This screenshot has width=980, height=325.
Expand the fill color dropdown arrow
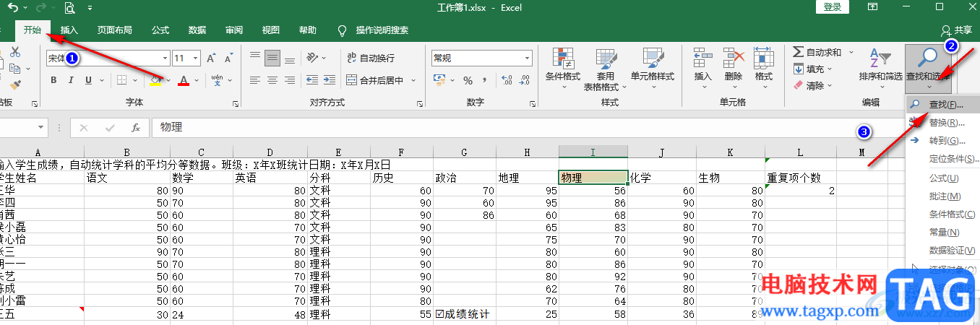pos(168,80)
